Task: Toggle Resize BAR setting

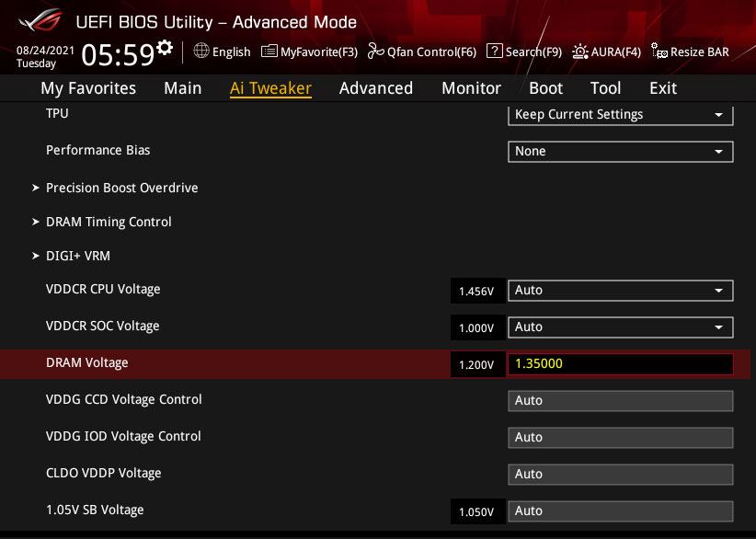Action: click(x=700, y=52)
